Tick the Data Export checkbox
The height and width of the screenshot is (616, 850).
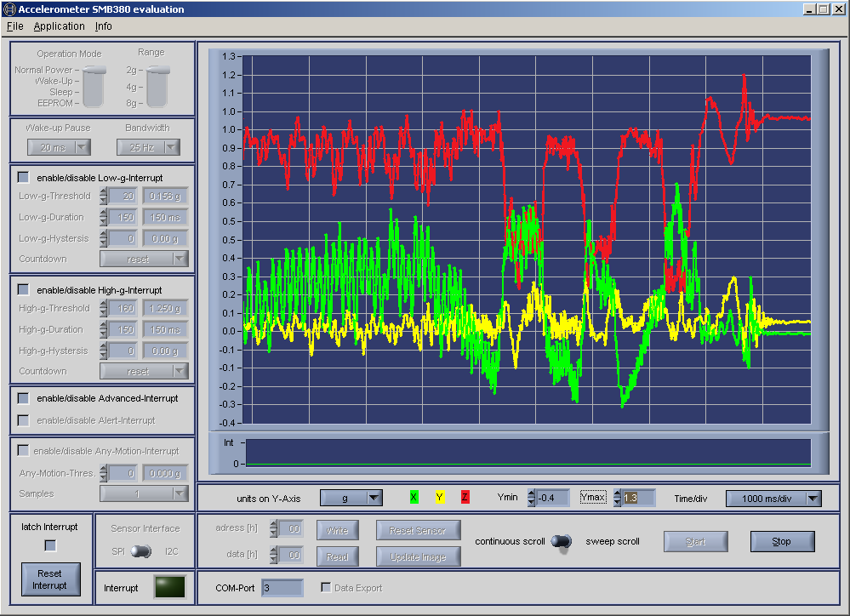click(x=326, y=588)
